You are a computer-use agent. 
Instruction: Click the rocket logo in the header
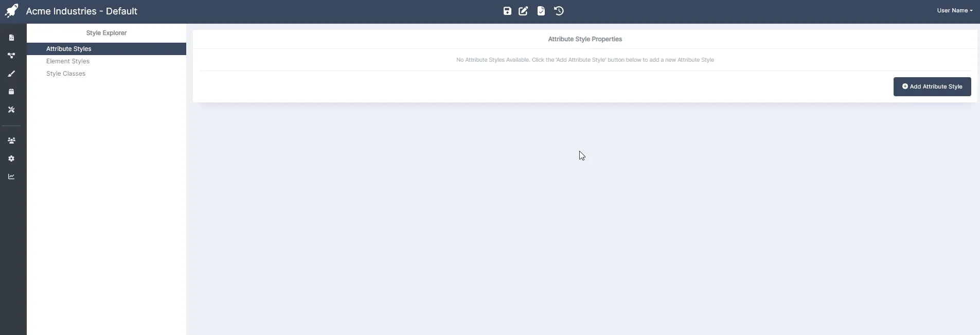click(11, 11)
